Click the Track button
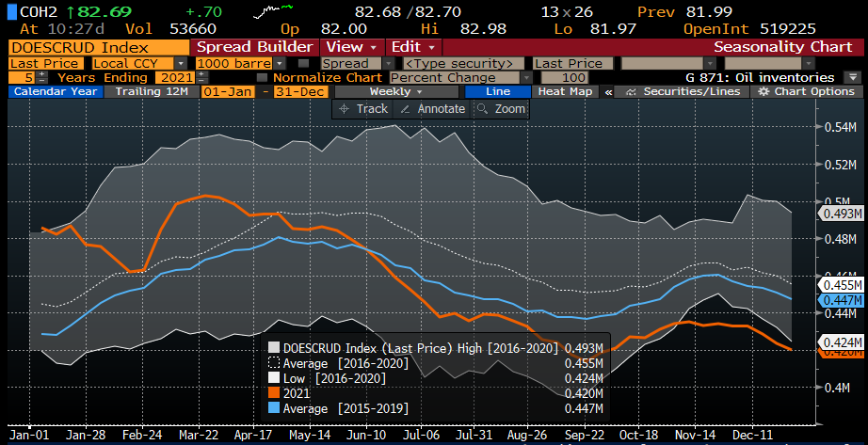The image size is (868, 445). pos(362,109)
